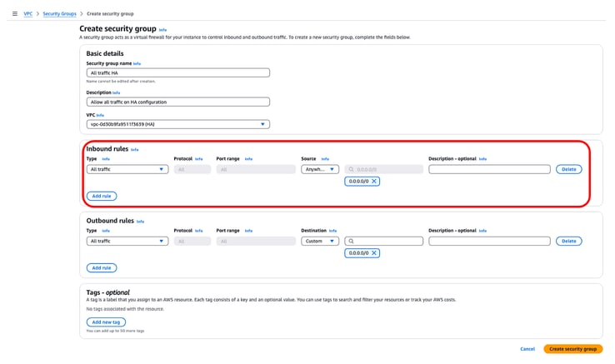Viewport: 615px width, 364px height.
Task: Open Info link next to VPC label
Action: click(100, 115)
